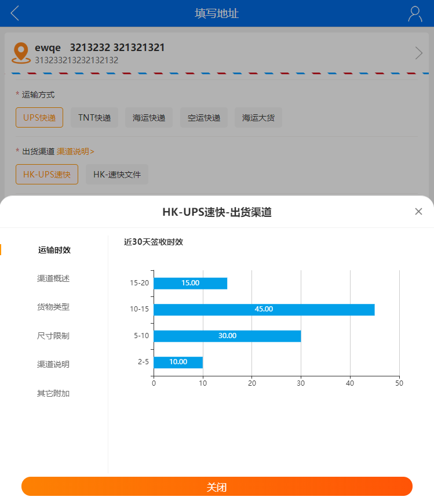Click the 10-15 bar showing 45.00

tap(264, 310)
